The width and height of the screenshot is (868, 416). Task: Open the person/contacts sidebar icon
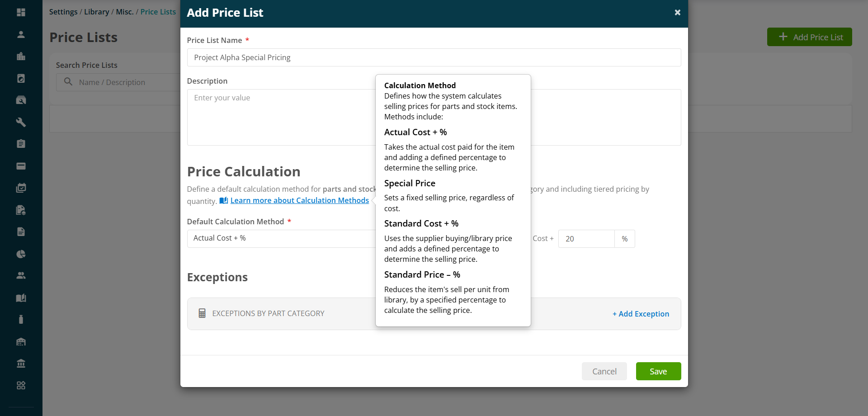coord(21,34)
